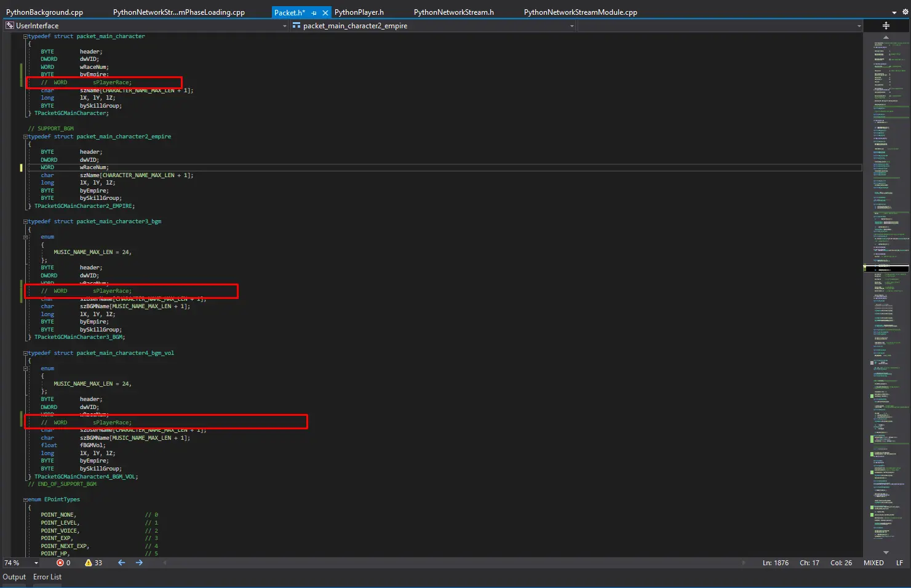Click the yellow warnings indicator showing 33
Screen dimensions: 911x588
pos(89,563)
